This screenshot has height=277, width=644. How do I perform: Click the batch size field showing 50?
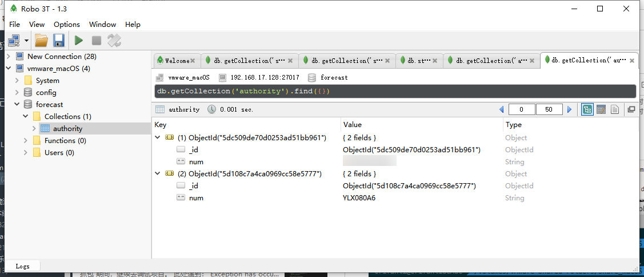coord(549,109)
